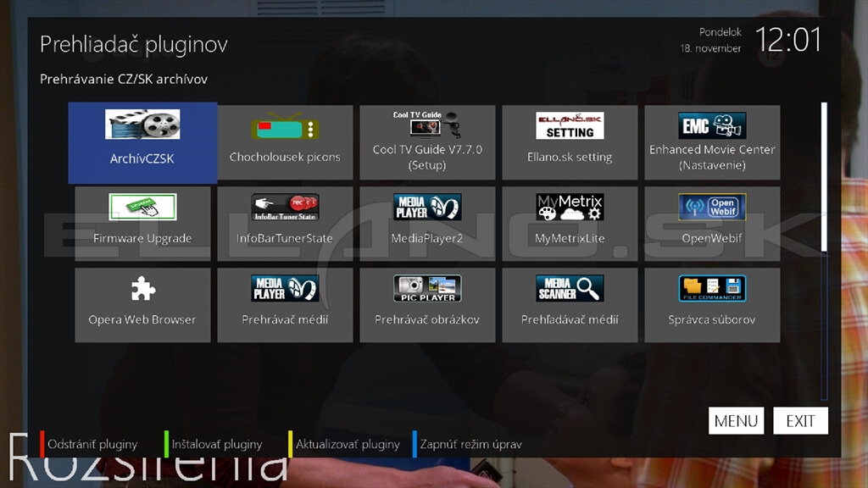Open Správca súborov file commander
This screenshot has height=488, width=868.
[x=712, y=305]
